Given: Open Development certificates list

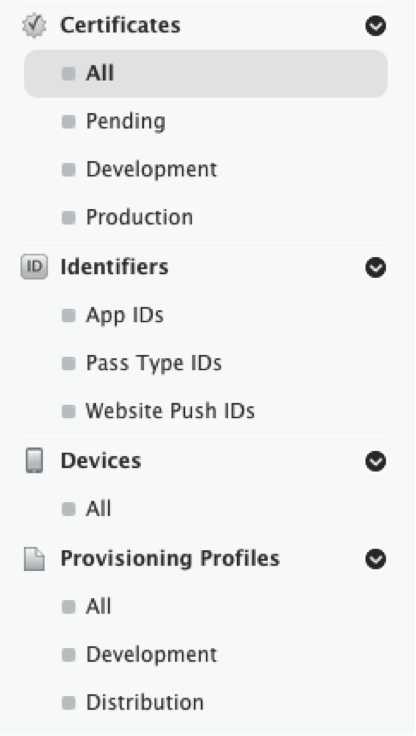Looking at the screenshot, I should [151, 169].
